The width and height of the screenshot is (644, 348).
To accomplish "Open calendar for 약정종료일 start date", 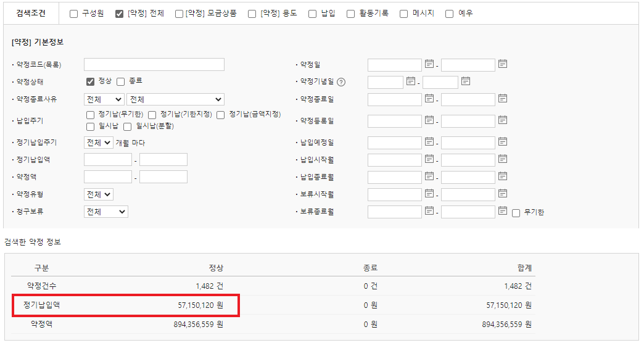I will click(x=429, y=98).
